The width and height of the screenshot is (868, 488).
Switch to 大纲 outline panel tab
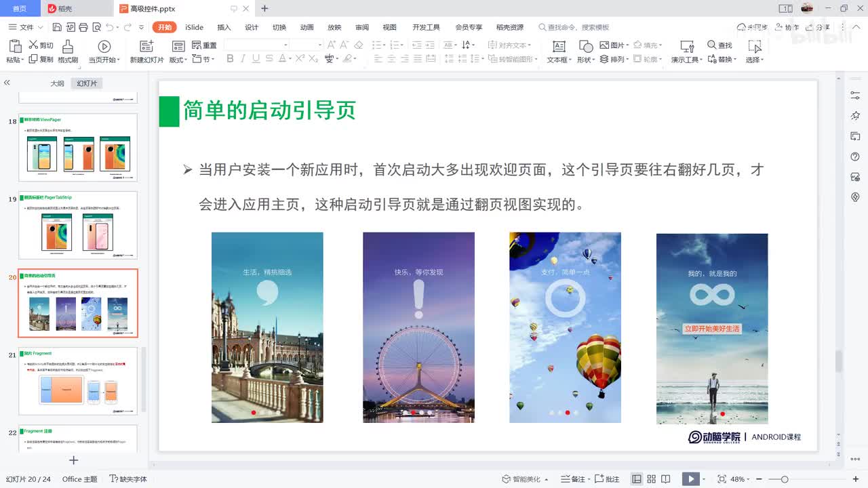57,83
